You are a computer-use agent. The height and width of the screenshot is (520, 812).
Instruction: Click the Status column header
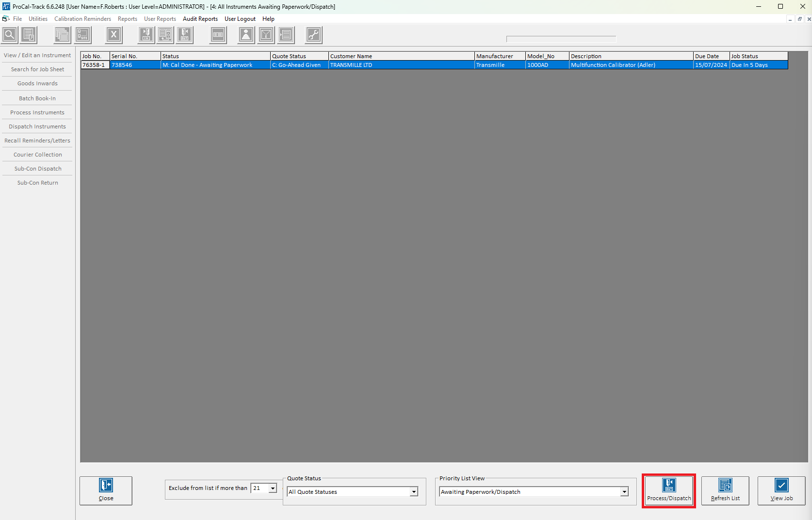(x=215, y=56)
